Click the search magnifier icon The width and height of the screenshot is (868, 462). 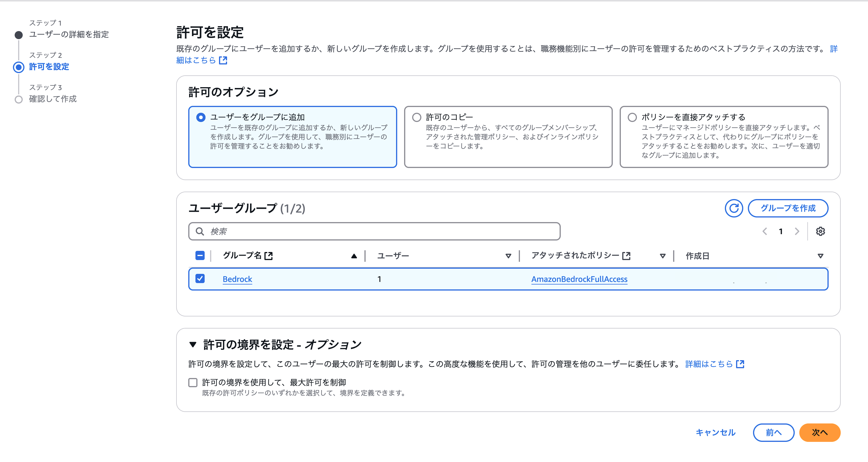[x=200, y=231]
